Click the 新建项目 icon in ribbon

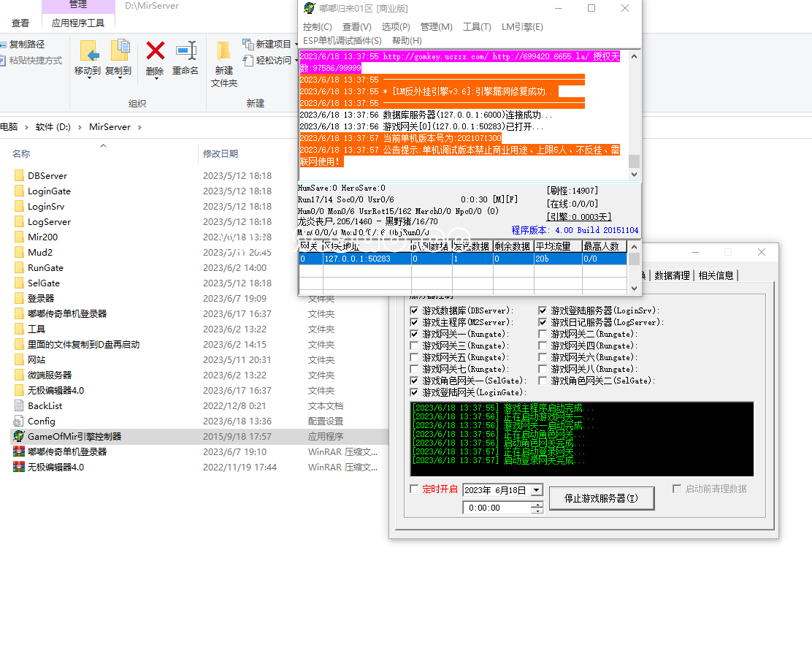pos(248,44)
